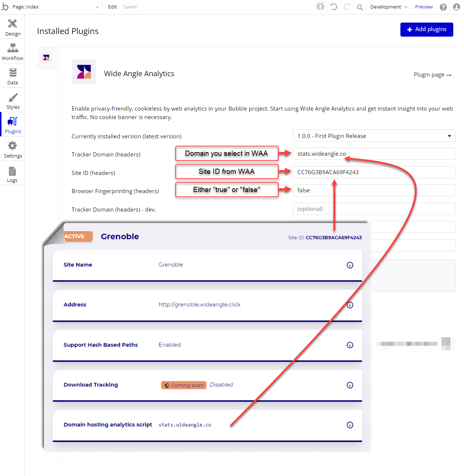The height and width of the screenshot is (476, 464).
Task: Click the redo arrow icon
Action: [x=347, y=7]
